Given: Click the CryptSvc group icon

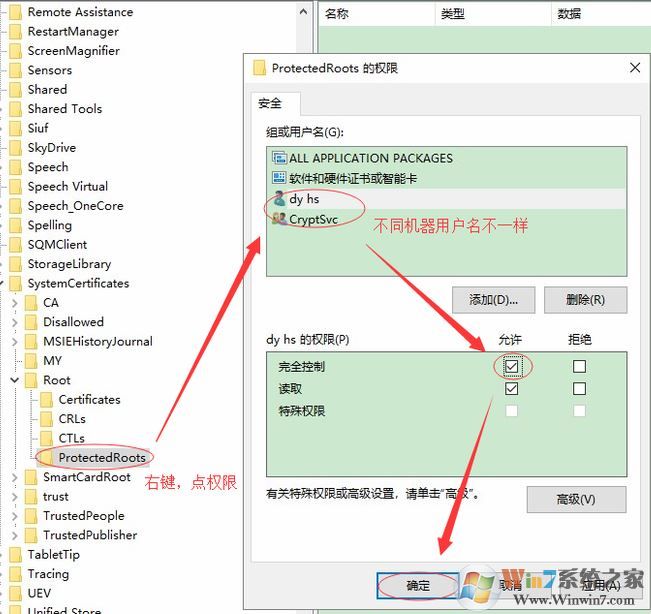Looking at the screenshot, I should (x=279, y=219).
